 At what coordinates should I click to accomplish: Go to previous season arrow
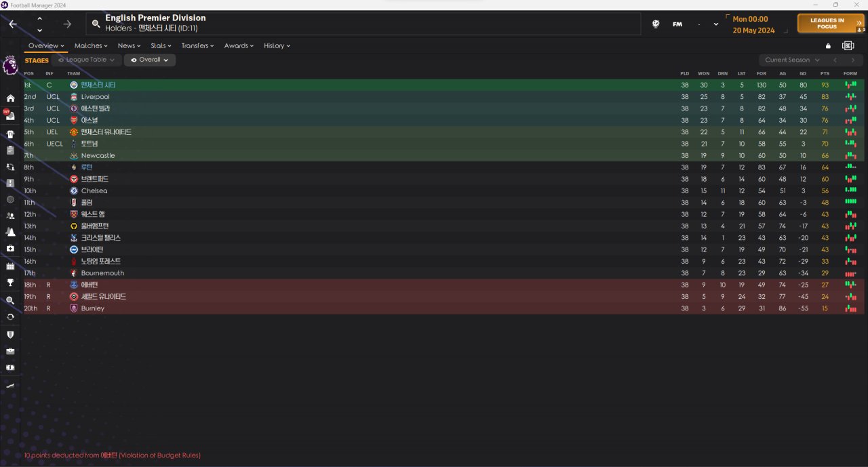(835, 60)
